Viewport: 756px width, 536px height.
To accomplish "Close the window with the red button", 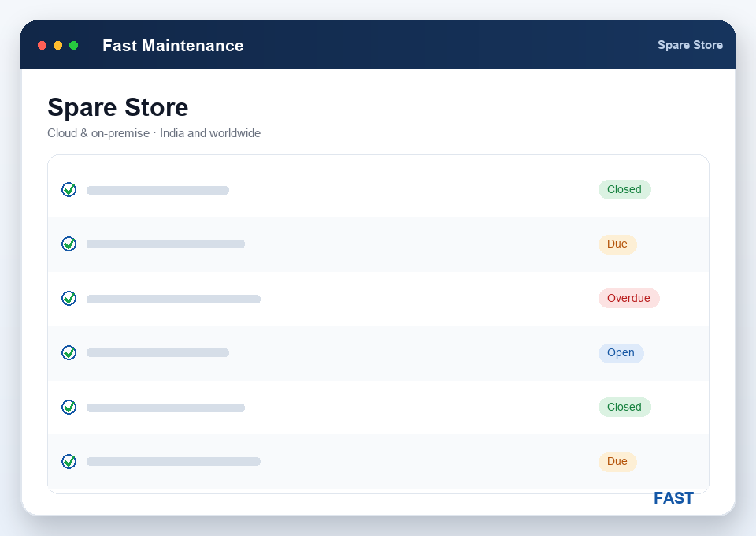I will (42, 46).
